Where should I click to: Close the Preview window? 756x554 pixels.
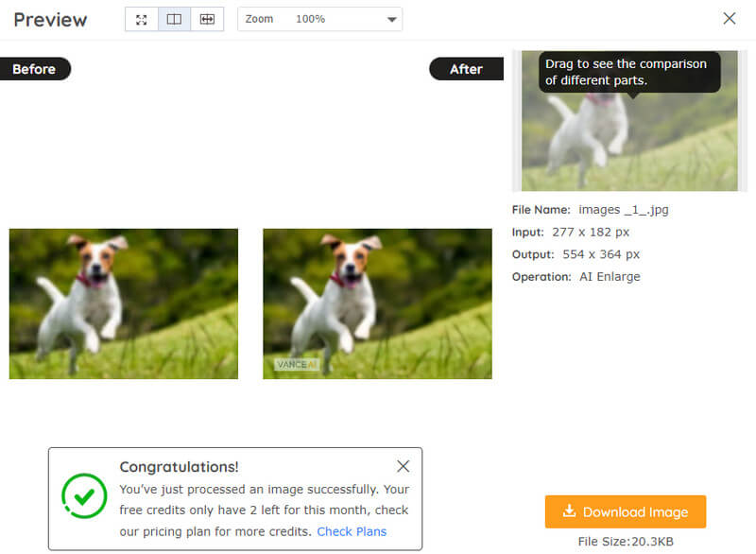729,18
